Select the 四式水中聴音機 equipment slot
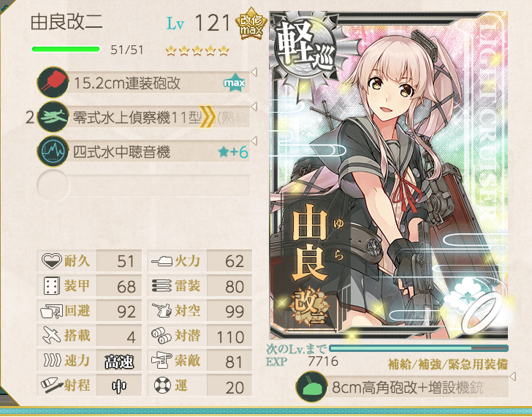 [143, 151]
